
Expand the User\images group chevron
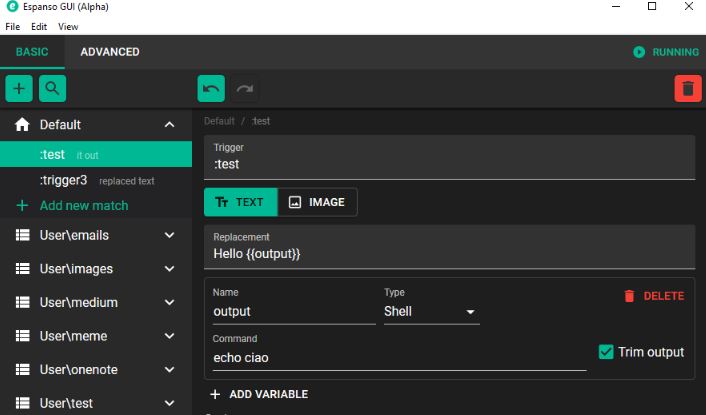click(169, 269)
